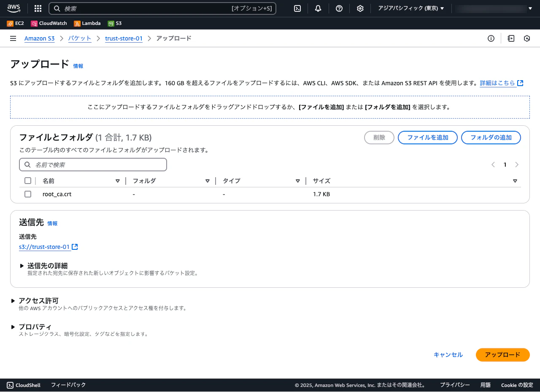Launch CloudShell from top navigation icon
Image resolution: width=540 pixels, height=392 pixels.
click(297, 8)
